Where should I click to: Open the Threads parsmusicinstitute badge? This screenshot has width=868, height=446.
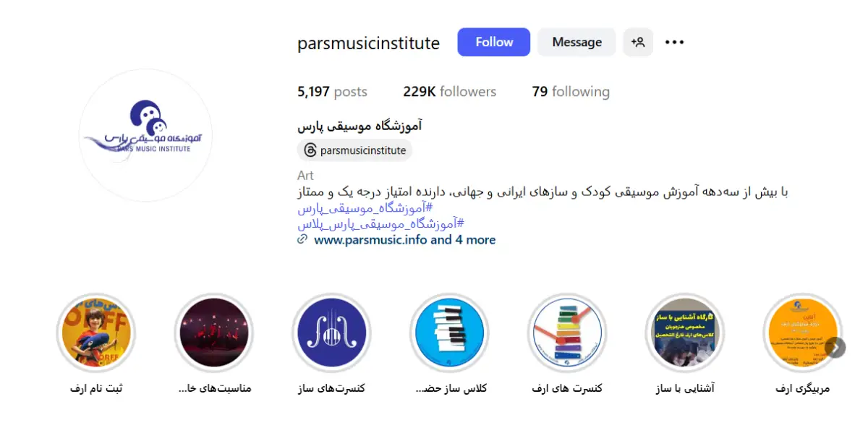pyautogui.click(x=354, y=150)
